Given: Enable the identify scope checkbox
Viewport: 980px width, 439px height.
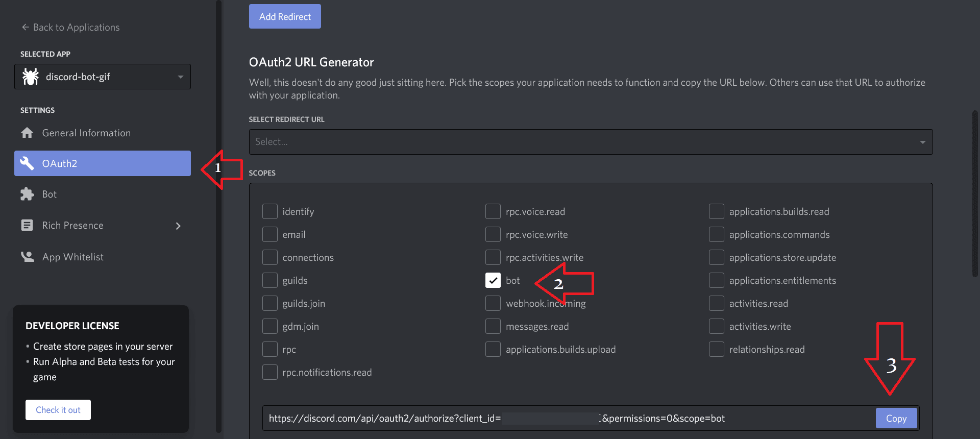Looking at the screenshot, I should (270, 211).
